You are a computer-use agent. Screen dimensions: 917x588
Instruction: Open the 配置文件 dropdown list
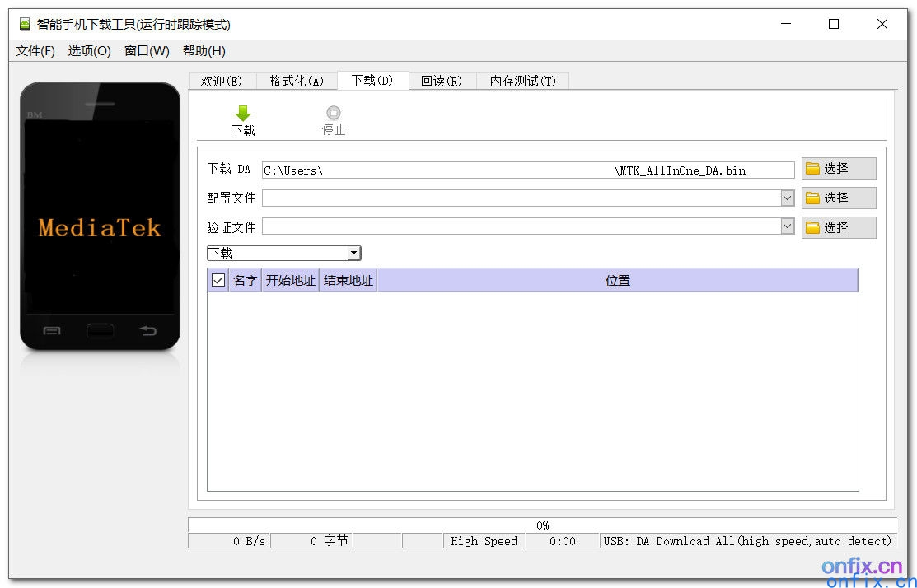[787, 198]
